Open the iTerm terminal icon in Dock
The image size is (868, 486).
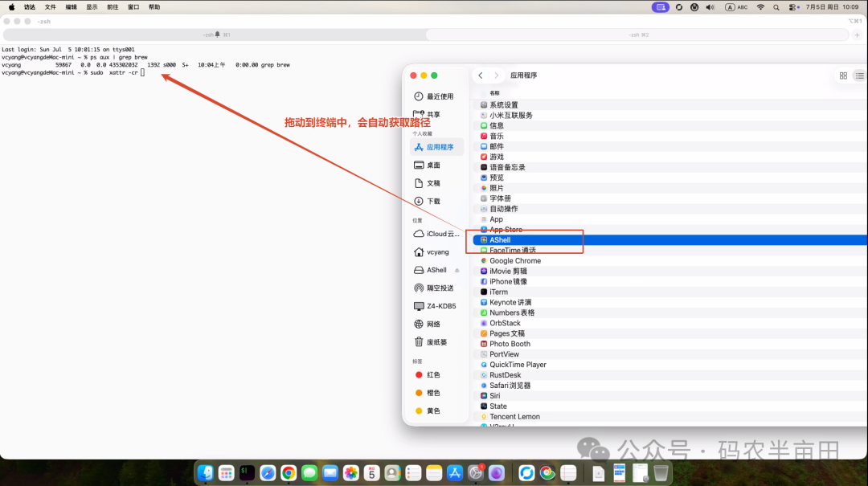click(247, 472)
